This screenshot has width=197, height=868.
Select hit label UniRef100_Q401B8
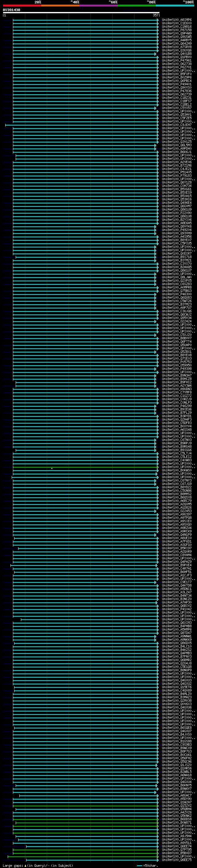(176, 54)
